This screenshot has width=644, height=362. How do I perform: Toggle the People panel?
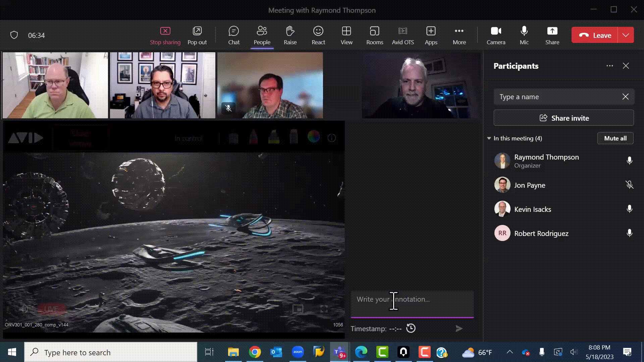(x=262, y=36)
